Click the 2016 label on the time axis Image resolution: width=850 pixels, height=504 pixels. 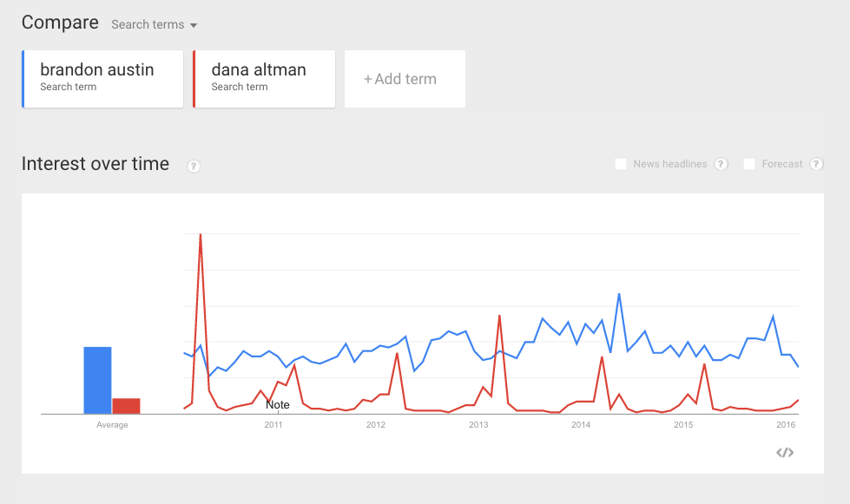tap(786, 425)
